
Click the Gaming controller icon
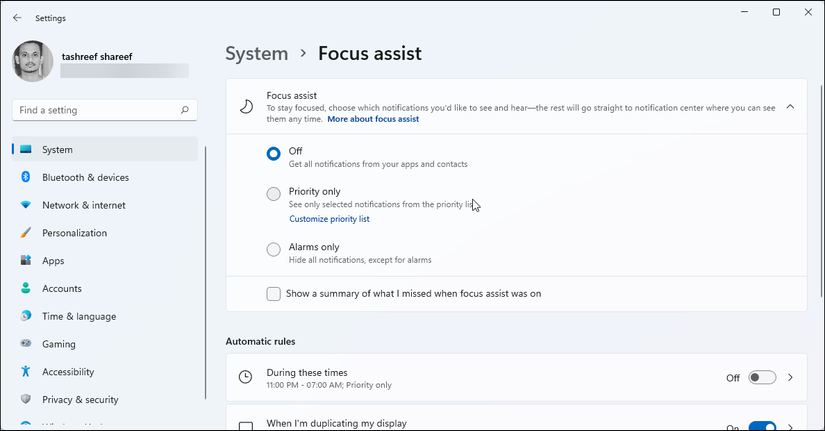coord(26,344)
